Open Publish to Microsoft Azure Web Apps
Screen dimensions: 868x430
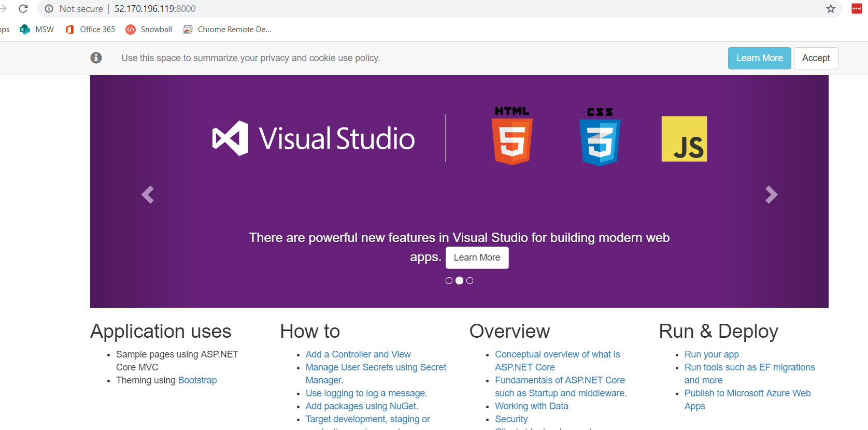pos(747,399)
